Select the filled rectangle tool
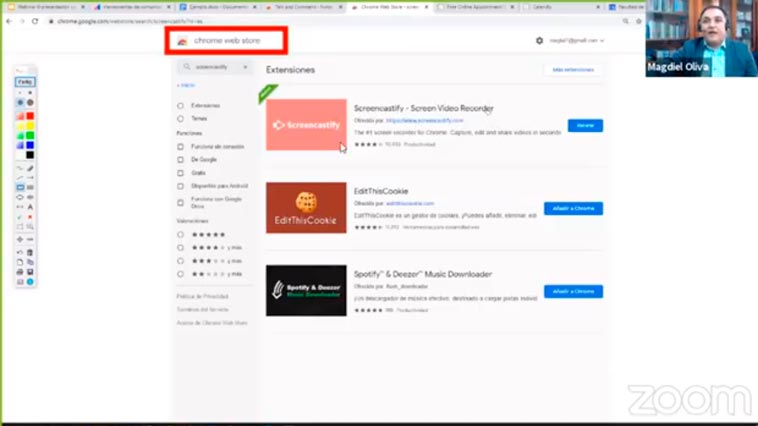This screenshot has width=758, height=426. pos(30,188)
